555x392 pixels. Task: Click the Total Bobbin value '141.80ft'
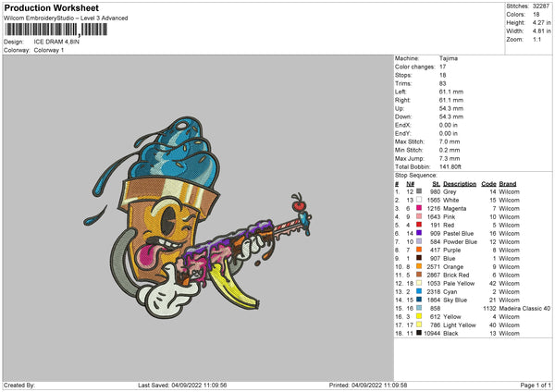pos(450,167)
